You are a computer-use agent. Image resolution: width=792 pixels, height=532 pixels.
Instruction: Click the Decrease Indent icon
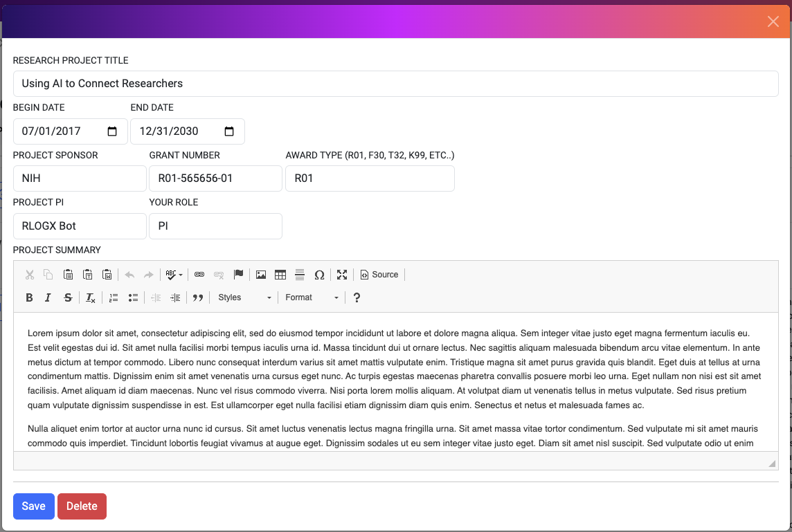[x=156, y=297]
